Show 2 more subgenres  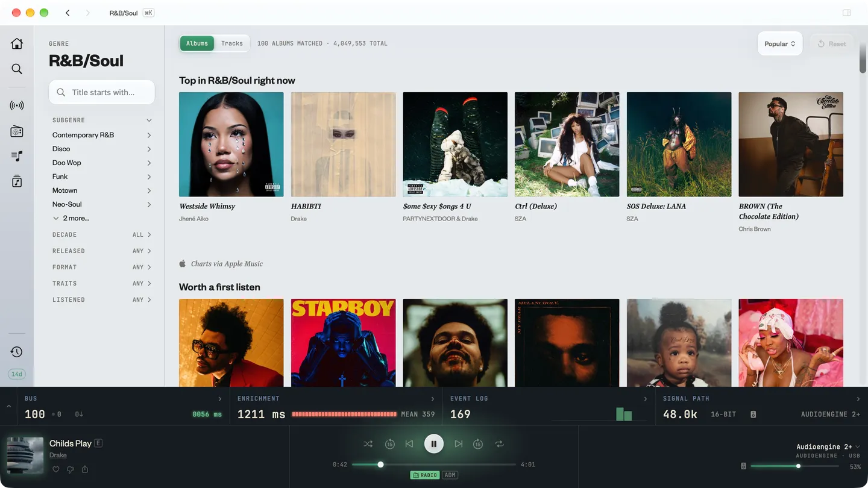click(x=71, y=218)
